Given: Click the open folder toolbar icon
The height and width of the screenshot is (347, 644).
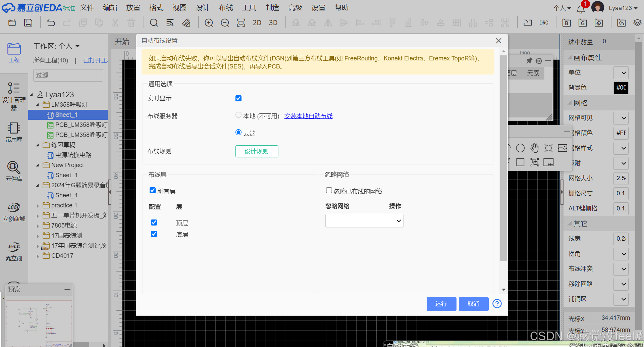Looking at the screenshot, I should click(x=12, y=23).
